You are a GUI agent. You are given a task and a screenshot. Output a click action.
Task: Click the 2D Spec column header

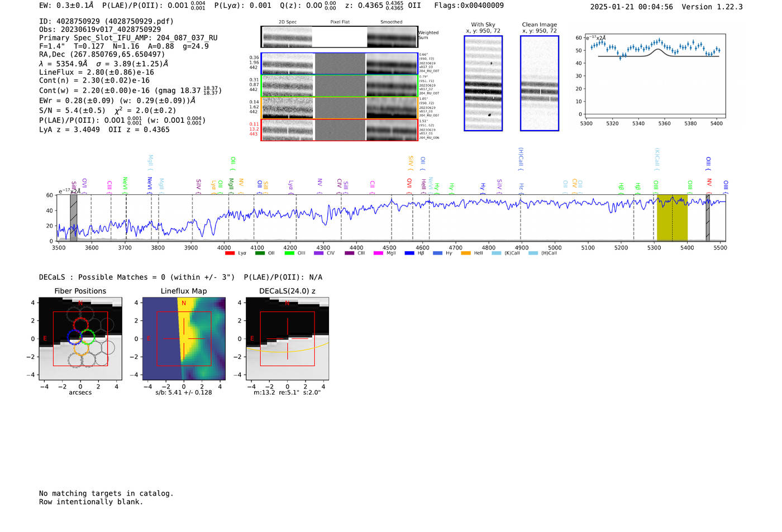288,22
